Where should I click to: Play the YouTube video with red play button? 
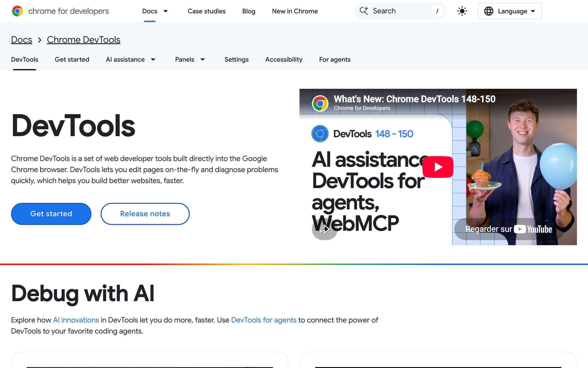click(438, 167)
